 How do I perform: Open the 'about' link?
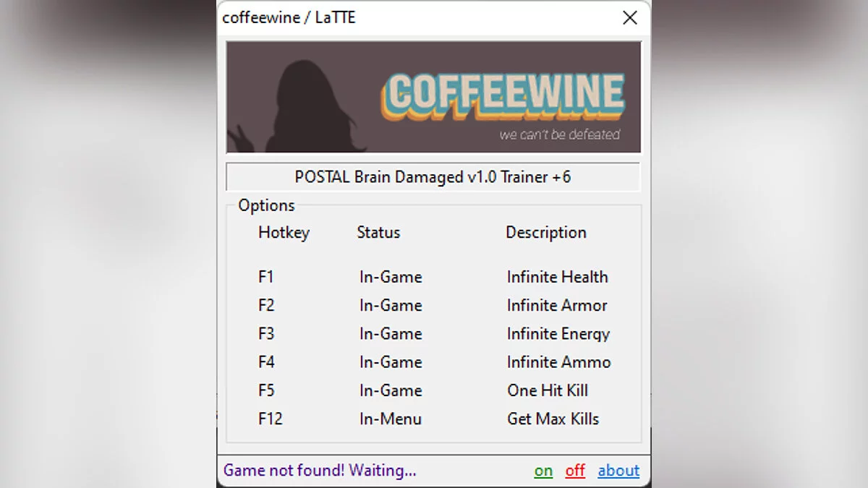point(618,471)
